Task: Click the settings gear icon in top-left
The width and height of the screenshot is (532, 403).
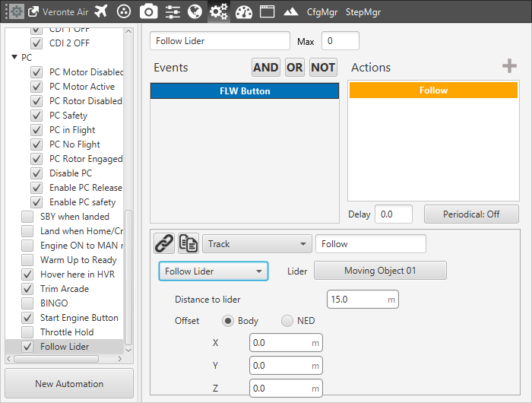Action: tap(16, 12)
